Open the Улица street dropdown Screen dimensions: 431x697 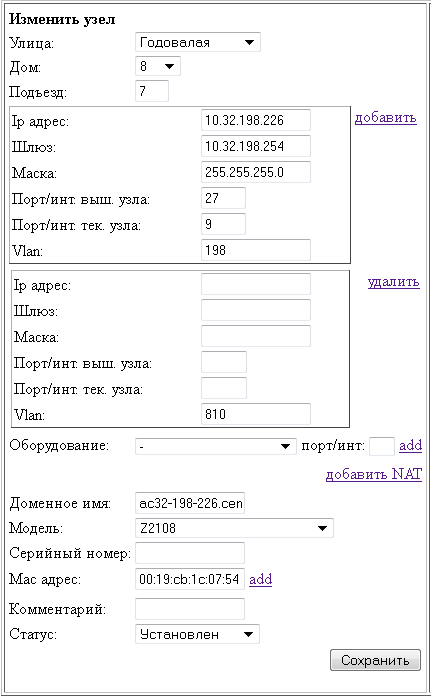click(198, 43)
